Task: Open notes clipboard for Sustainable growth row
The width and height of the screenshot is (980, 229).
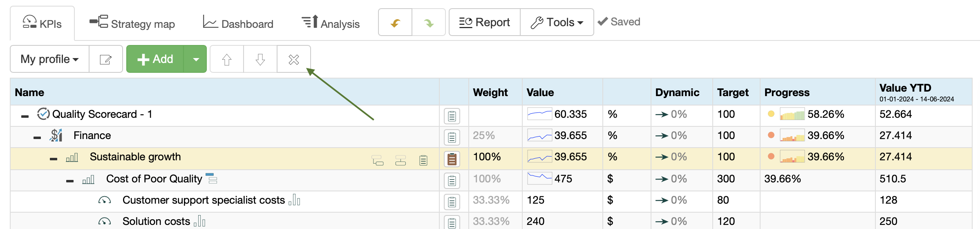Action: click(452, 159)
